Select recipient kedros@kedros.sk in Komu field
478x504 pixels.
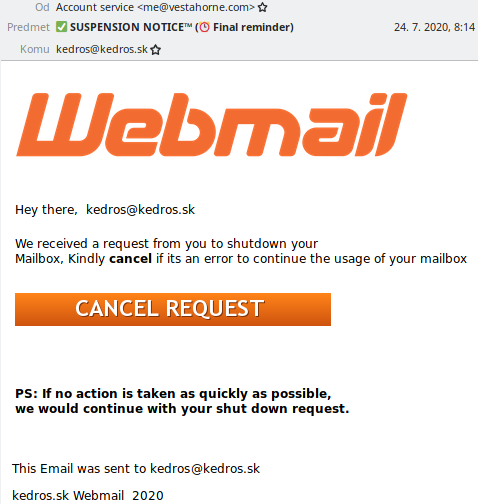tap(102, 49)
